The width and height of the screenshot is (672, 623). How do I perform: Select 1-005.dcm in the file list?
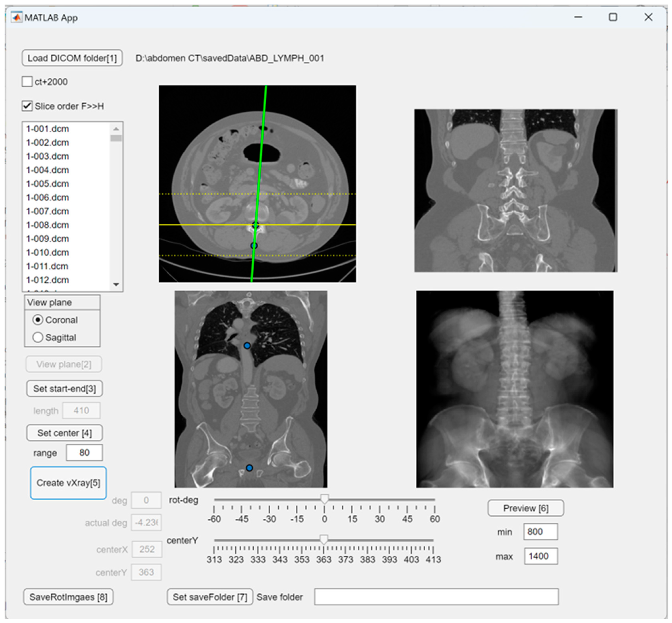pyautogui.click(x=48, y=184)
